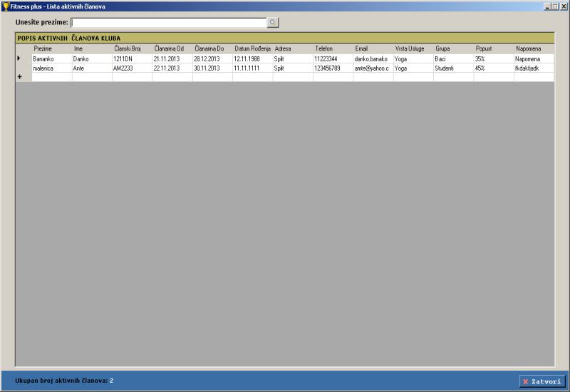
Task: Click the Zatvori button
Action: [x=542, y=381]
